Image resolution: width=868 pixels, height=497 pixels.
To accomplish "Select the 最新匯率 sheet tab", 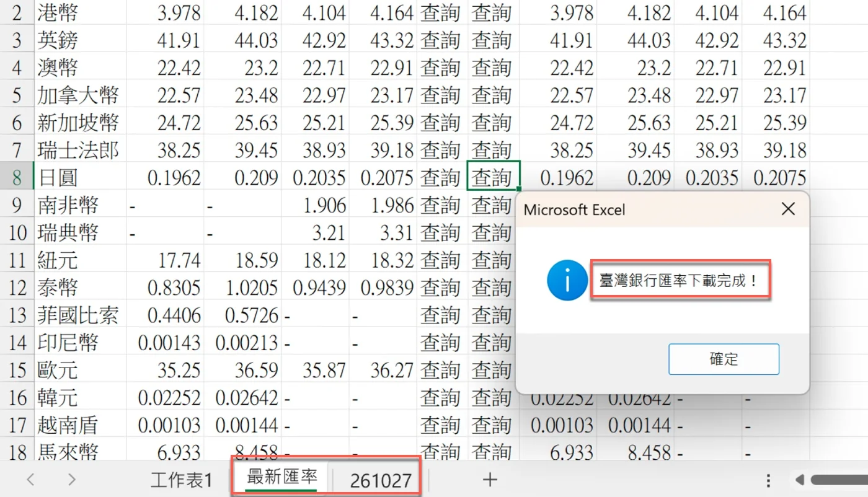I will (282, 477).
